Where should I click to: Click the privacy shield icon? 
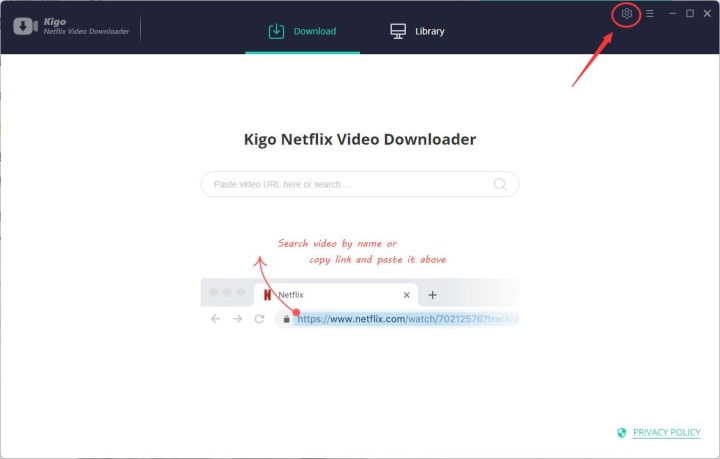[x=622, y=432]
